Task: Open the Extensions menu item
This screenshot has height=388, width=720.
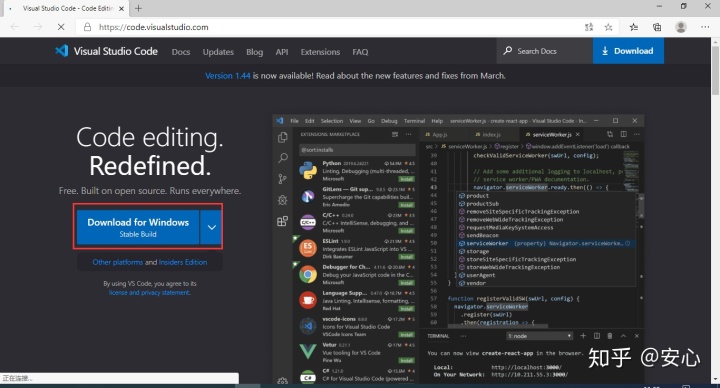Action: point(320,52)
